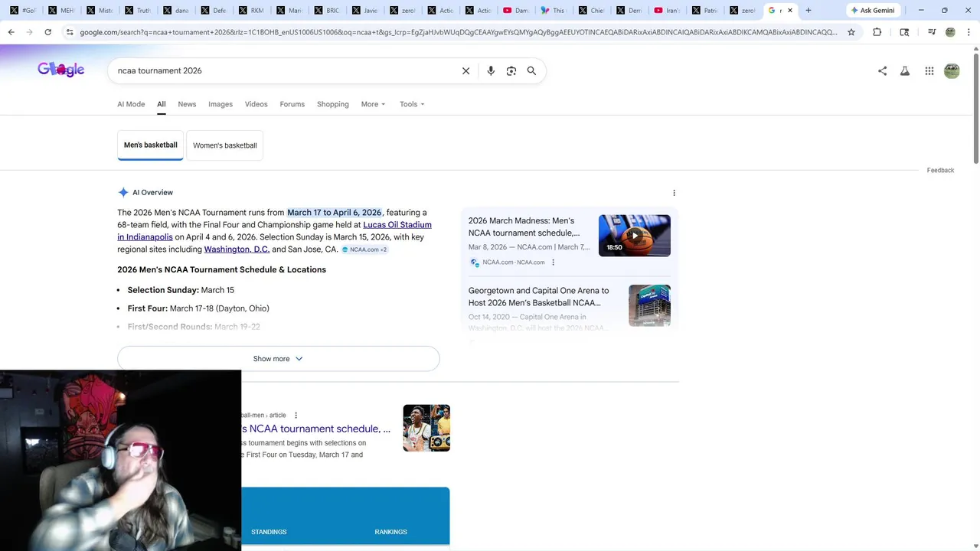The image size is (980, 551).
Task: Go back using browser back arrow
Action: coord(11,32)
